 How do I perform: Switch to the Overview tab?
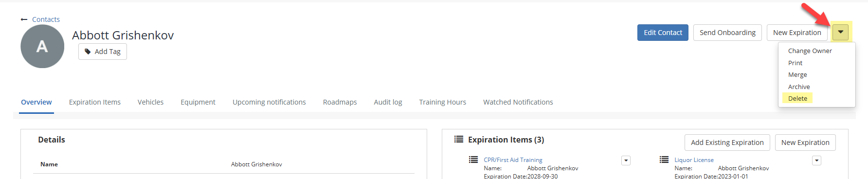tap(36, 102)
